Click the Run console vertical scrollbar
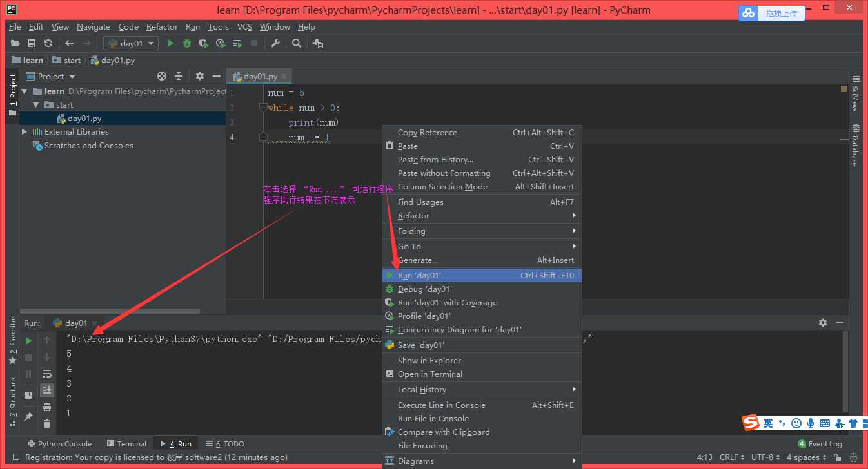The height and width of the screenshot is (469, 868). coord(846,372)
